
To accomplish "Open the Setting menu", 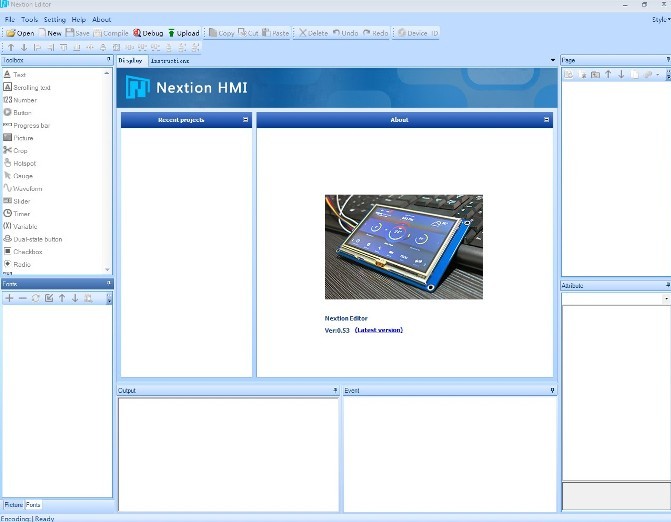I will point(55,19).
